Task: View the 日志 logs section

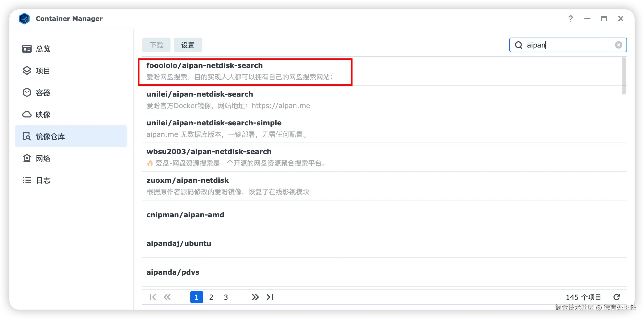Action: 43,180
